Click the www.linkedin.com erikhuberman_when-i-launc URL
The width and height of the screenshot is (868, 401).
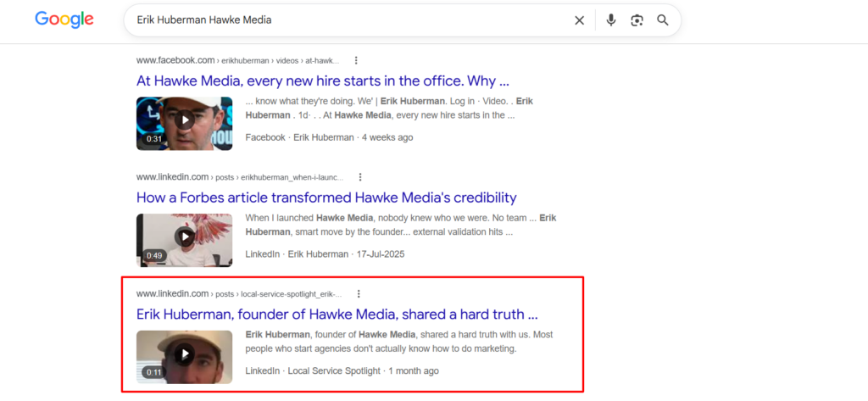240,177
